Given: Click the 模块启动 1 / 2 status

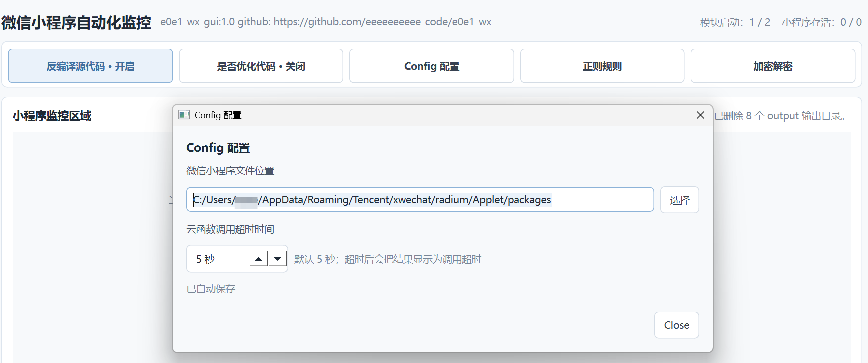Looking at the screenshot, I should 735,22.
